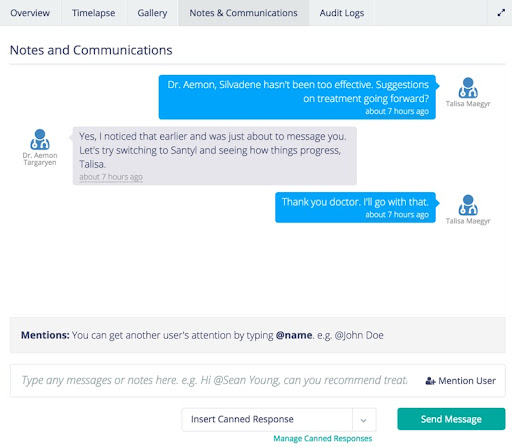Click the Send Message button
Image resolution: width=512 pixels, height=447 pixels.
pyautogui.click(x=451, y=419)
